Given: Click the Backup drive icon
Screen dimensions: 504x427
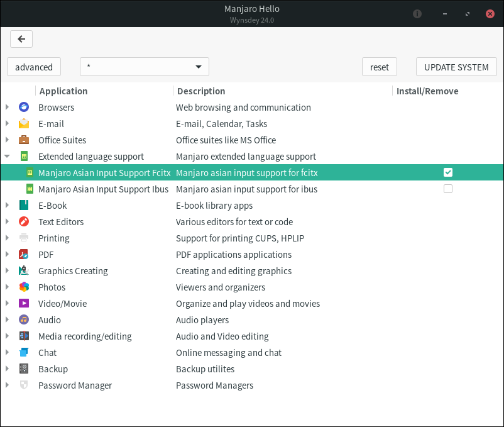Looking at the screenshot, I should coord(24,369).
